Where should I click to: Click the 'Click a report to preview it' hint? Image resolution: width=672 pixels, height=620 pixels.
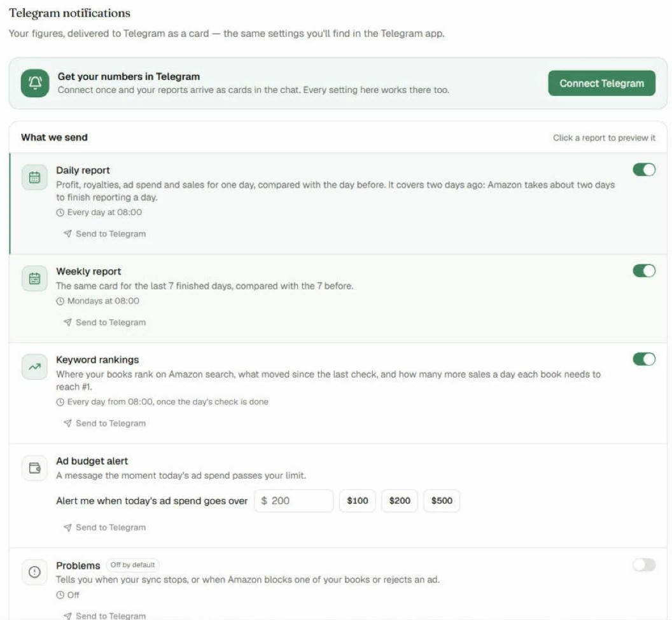[604, 138]
